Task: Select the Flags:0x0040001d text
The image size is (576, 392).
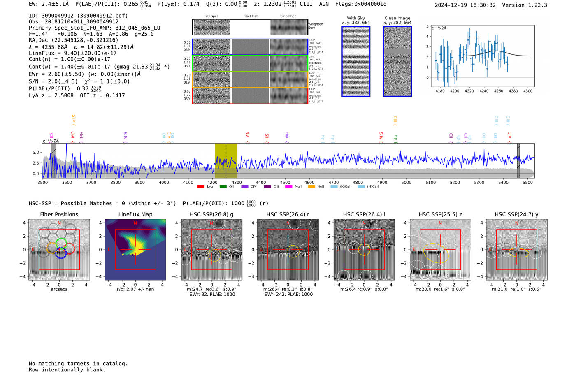Action: click(x=361, y=4)
